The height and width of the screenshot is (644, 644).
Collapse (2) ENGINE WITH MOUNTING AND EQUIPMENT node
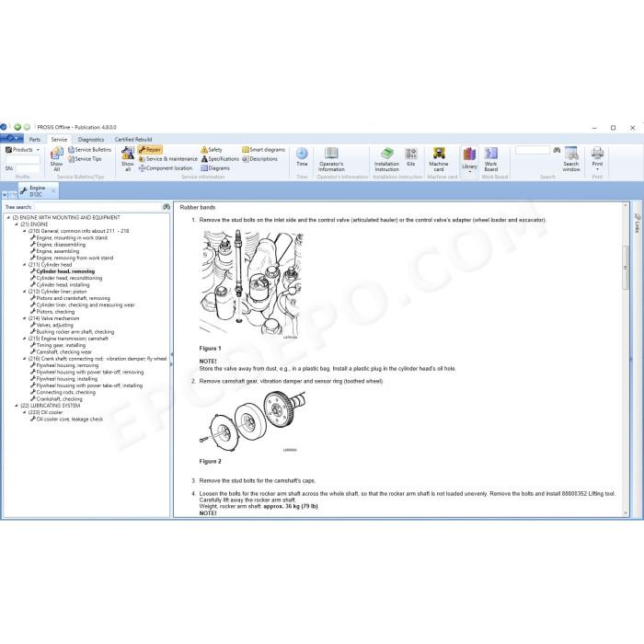click(x=8, y=218)
